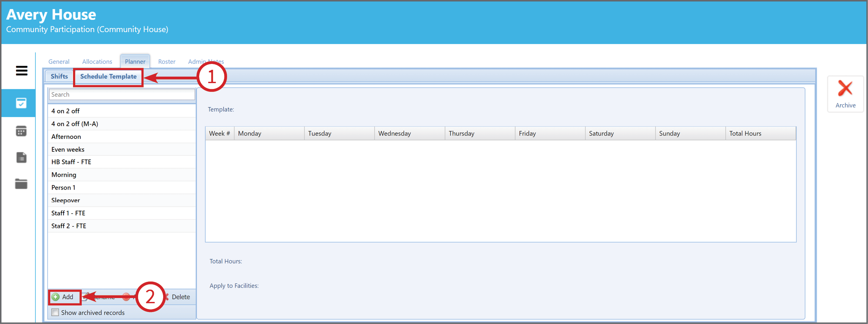This screenshot has width=868, height=324.
Task: Open the hamburger menu icon
Action: [x=21, y=70]
